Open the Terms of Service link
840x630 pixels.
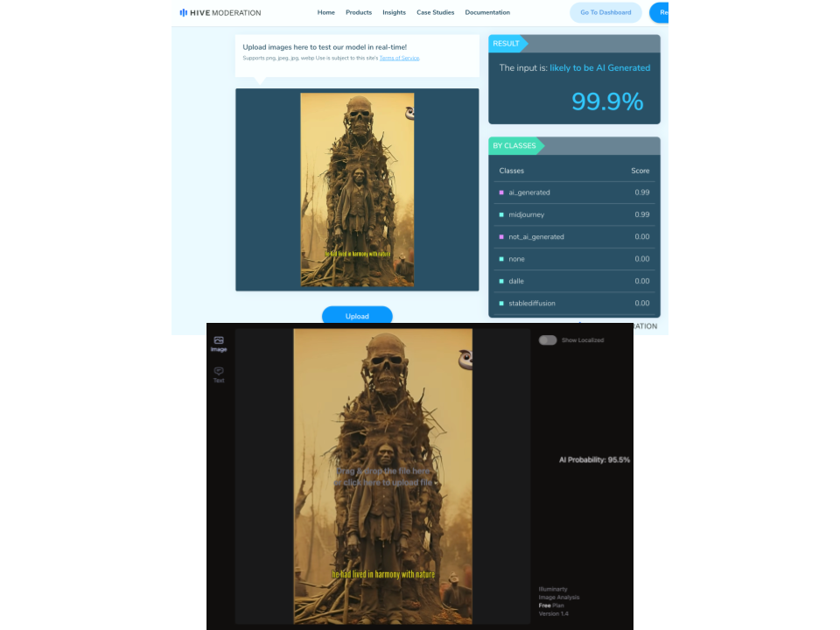click(x=399, y=58)
